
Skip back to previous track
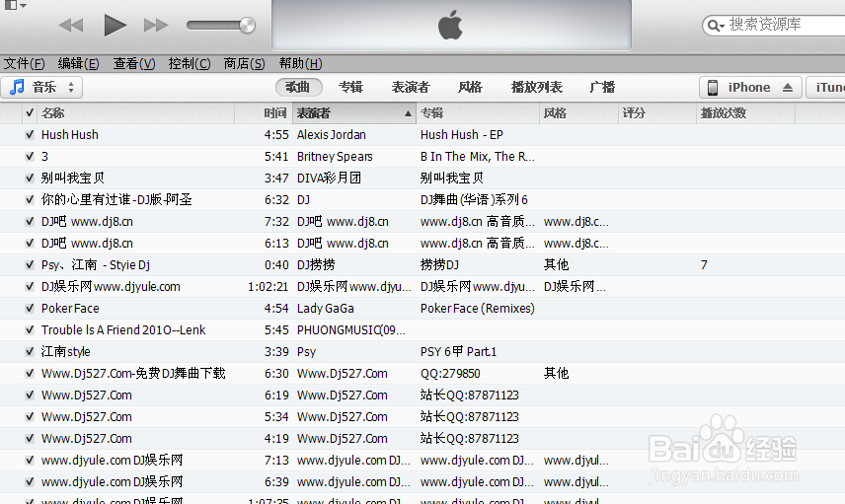click(x=71, y=25)
